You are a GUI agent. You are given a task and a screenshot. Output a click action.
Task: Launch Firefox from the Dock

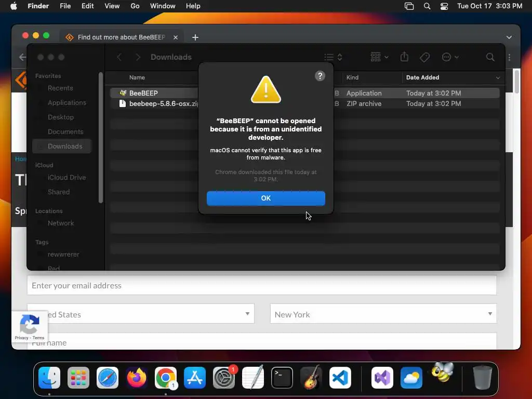pyautogui.click(x=137, y=377)
